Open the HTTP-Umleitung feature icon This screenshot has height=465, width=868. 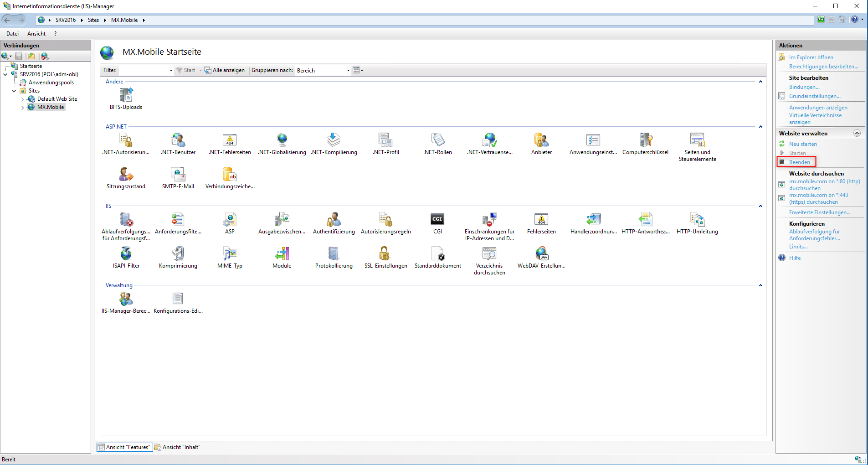click(697, 220)
